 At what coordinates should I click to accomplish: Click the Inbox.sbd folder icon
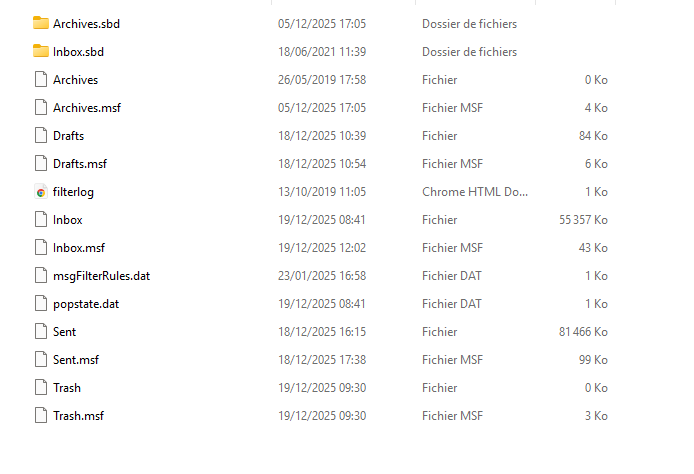point(40,51)
